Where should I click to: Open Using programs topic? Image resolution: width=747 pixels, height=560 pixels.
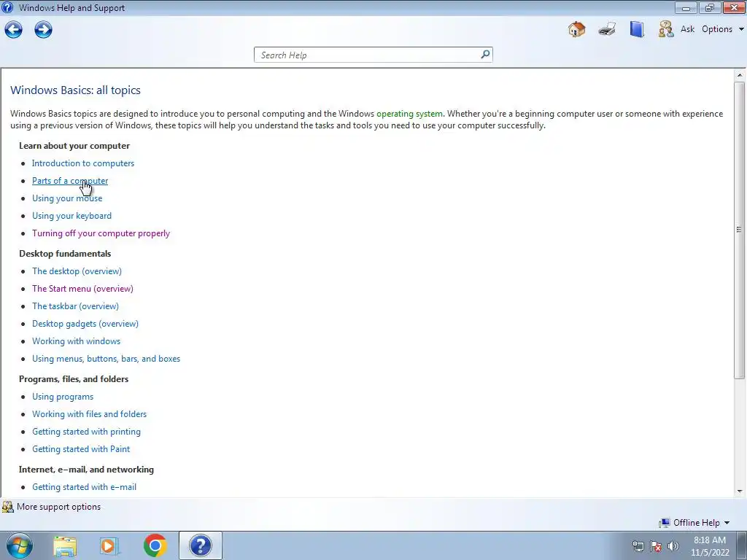click(63, 397)
